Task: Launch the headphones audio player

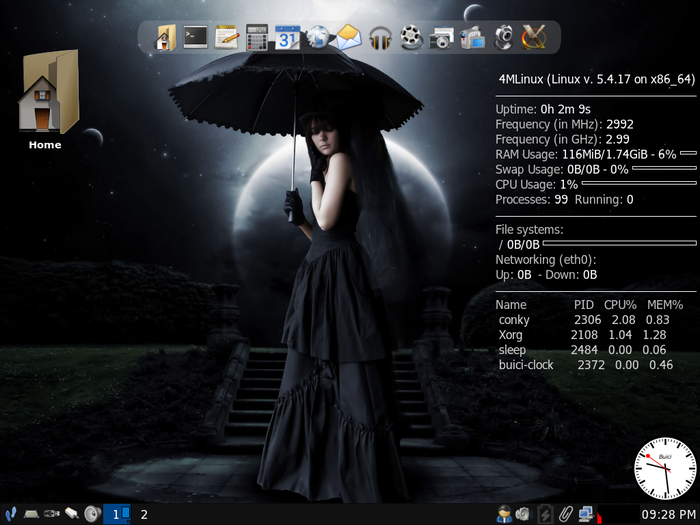Action: (x=379, y=37)
